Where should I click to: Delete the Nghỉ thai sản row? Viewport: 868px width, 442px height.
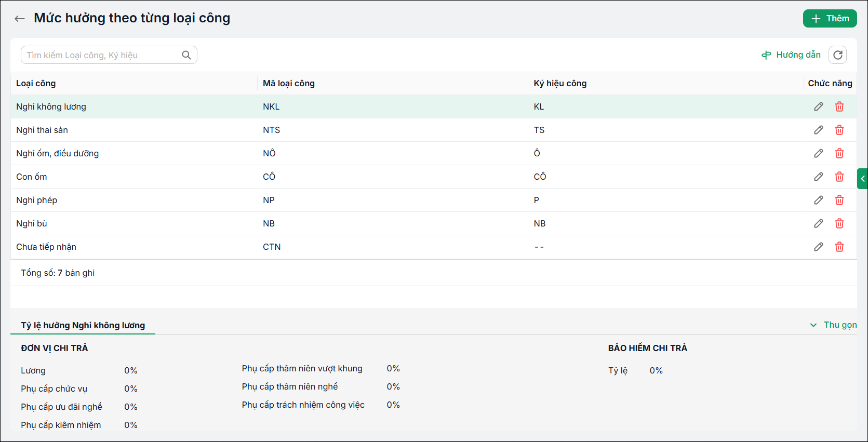pos(839,130)
